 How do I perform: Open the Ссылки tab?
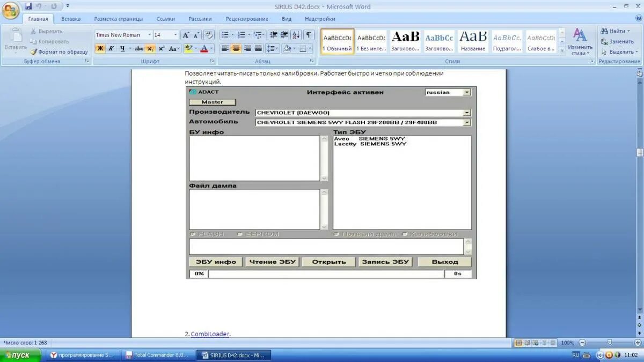165,19
